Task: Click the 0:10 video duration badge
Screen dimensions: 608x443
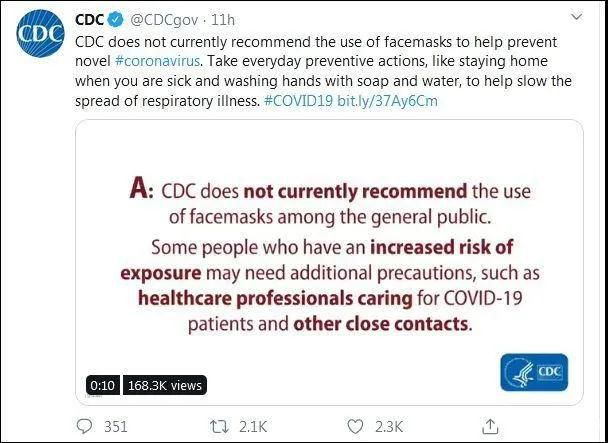Action: (x=101, y=384)
